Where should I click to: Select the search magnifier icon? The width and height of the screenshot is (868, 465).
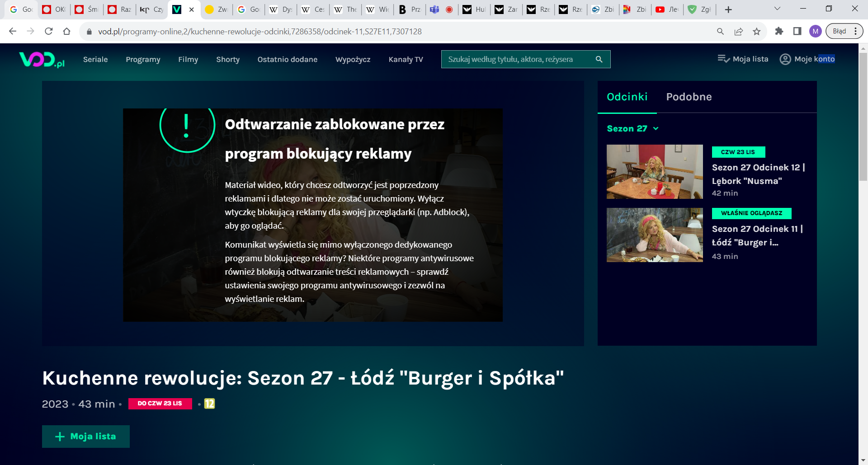[599, 59]
